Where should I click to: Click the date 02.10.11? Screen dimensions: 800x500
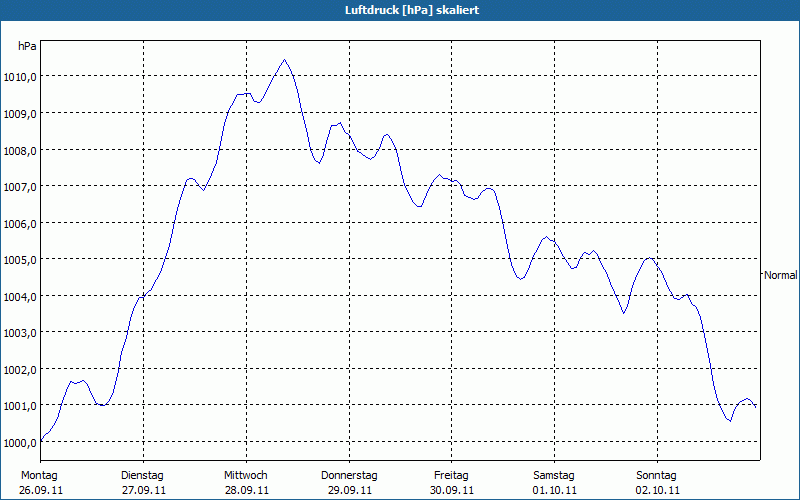(658, 490)
